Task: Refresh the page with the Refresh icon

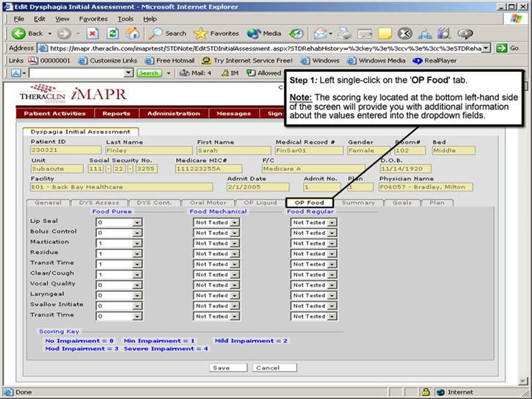Action: [112, 33]
